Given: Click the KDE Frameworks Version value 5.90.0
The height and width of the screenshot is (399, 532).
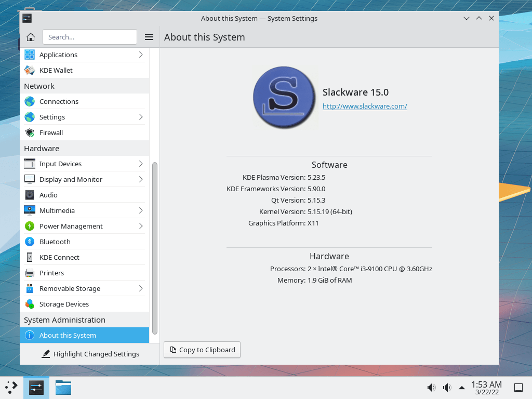Looking at the screenshot, I should click(x=316, y=189).
